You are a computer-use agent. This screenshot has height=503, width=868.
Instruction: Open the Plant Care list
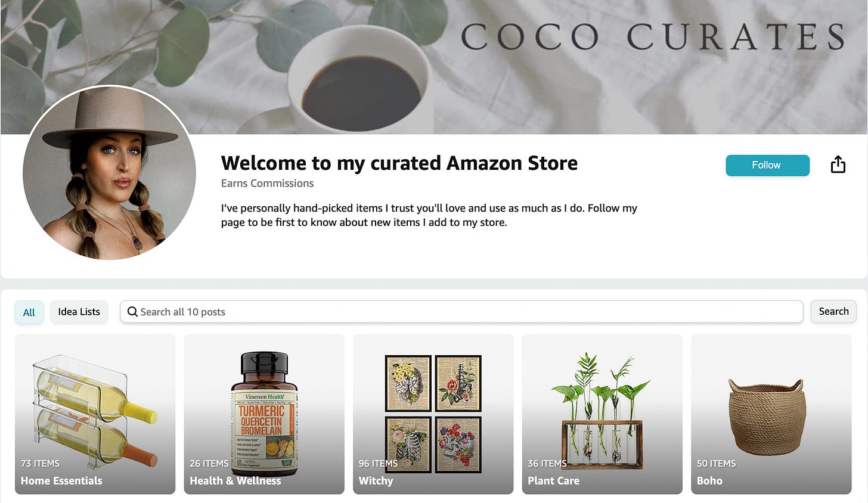[602, 414]
